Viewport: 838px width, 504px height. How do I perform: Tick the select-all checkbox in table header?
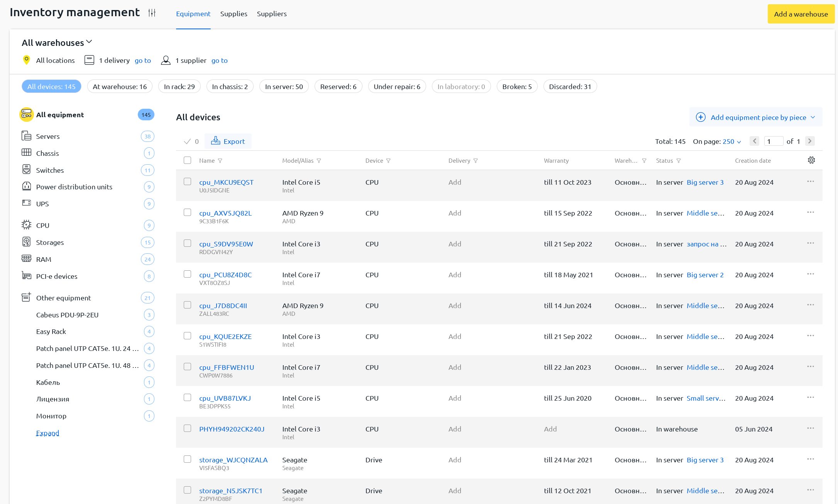tap(187, 160)
